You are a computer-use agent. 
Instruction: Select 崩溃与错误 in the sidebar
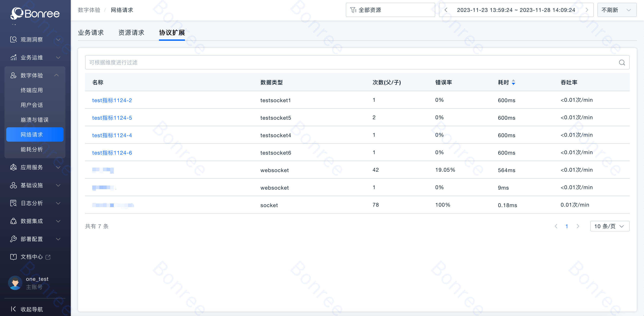pyautogui.click(x=34, y=120)
